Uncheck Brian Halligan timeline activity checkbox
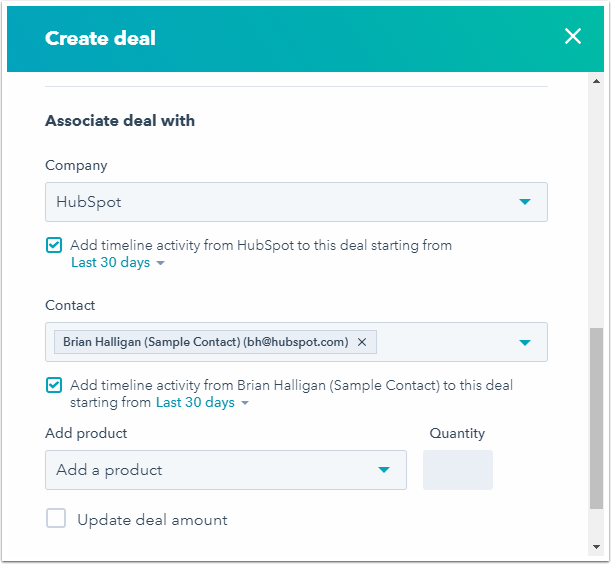Image resolution: width=611 pixels, height=564 pixels. coord(54,385)
